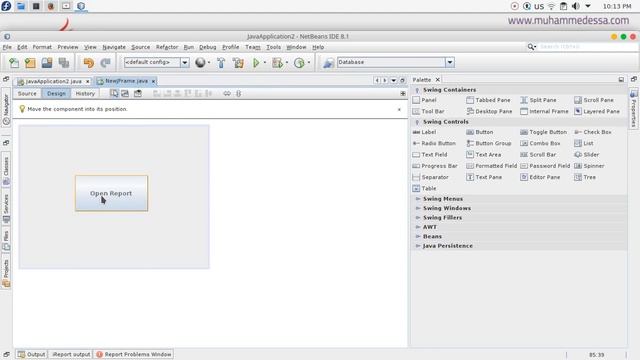Open the Classes sidebar panel
This screenshot has width=640, height=360.
[6, 171]
